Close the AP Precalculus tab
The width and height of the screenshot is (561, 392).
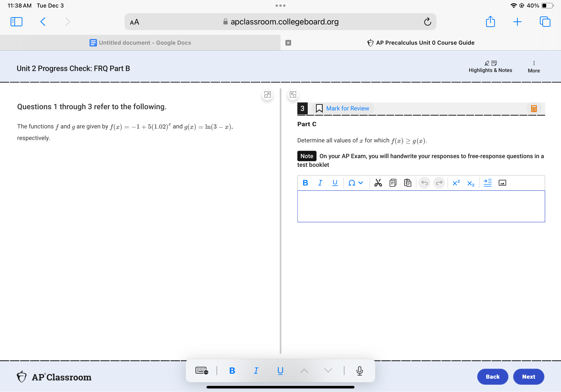[x=288, y=43]
